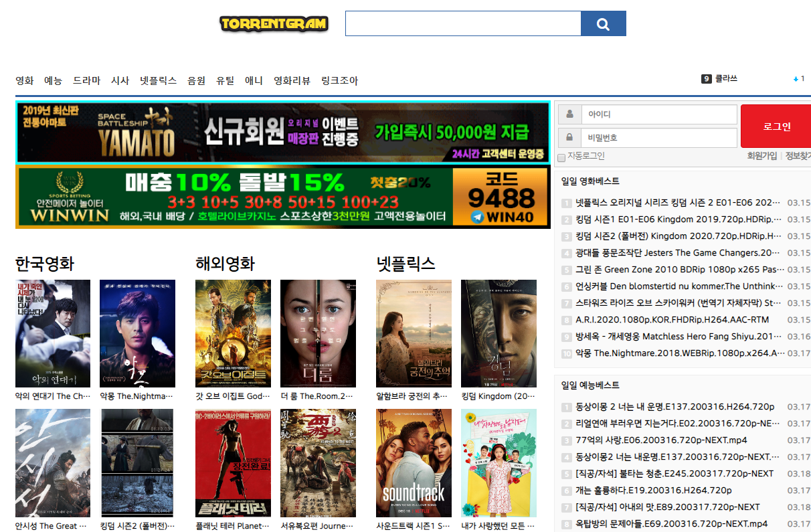Open 방세옥 - 개세영웅 Matchless Hero entry
Screen dimensions: 811x532
click(x=679, y=336)
